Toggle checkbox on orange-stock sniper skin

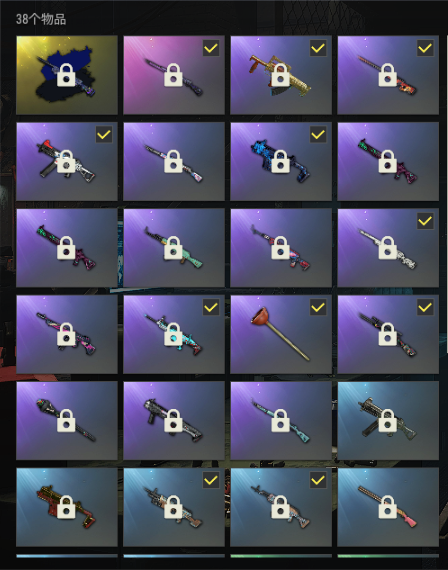[x=425, y=48]
